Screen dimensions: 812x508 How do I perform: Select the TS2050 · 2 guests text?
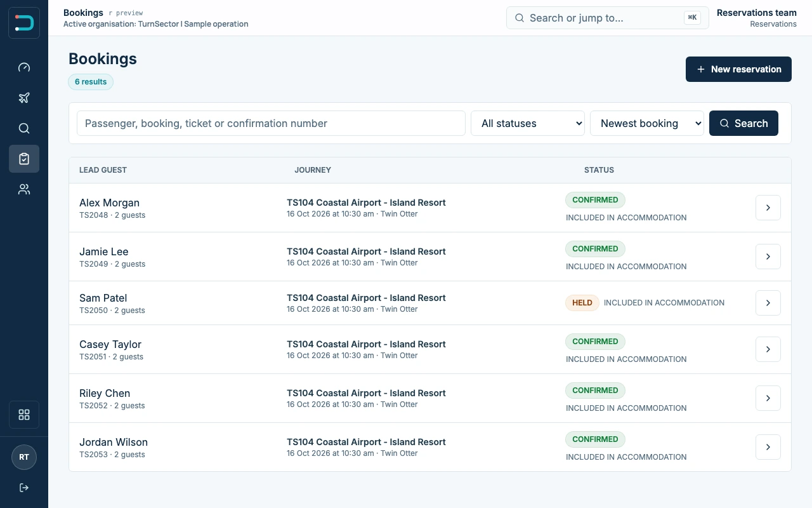(112, 311)
